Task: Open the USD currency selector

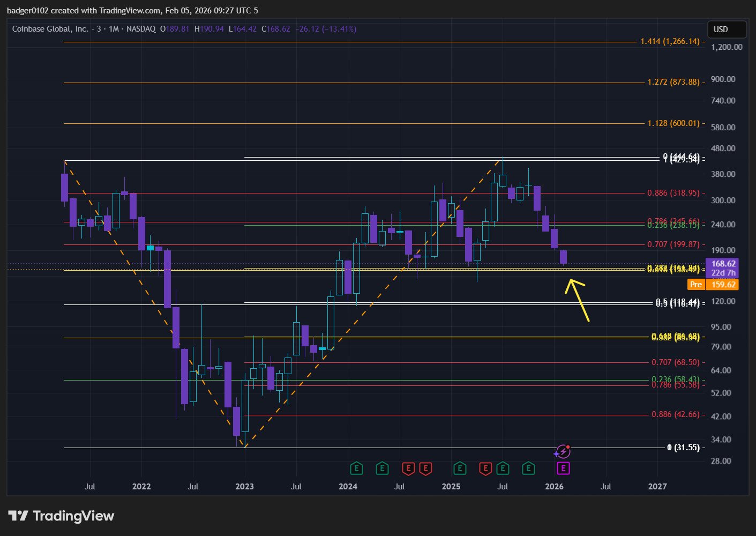Action: tap(727, 29)
